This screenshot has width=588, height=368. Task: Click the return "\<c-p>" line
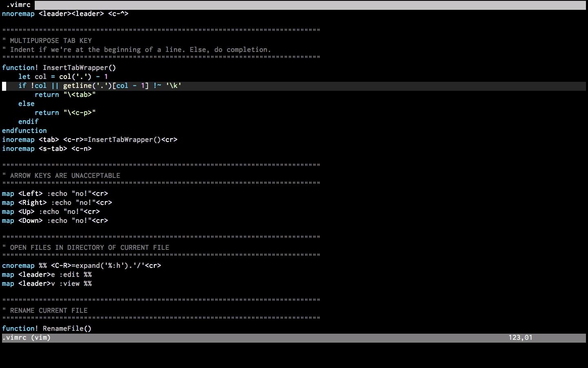65,112
